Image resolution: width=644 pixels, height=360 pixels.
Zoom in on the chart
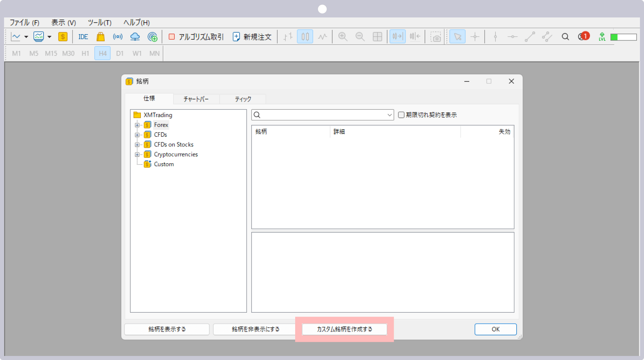[343, 37]
